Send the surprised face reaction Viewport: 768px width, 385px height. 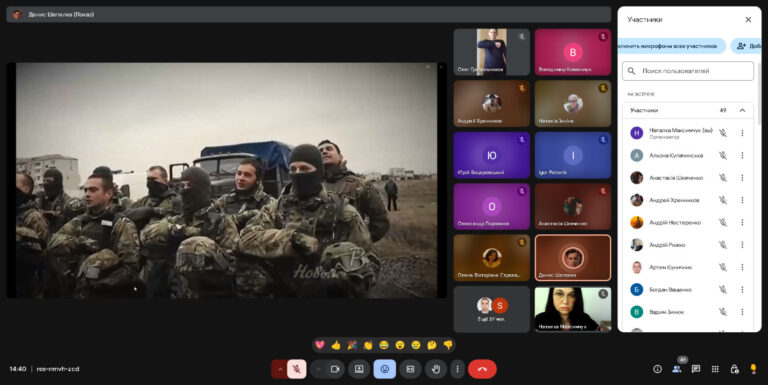point(400,345)
